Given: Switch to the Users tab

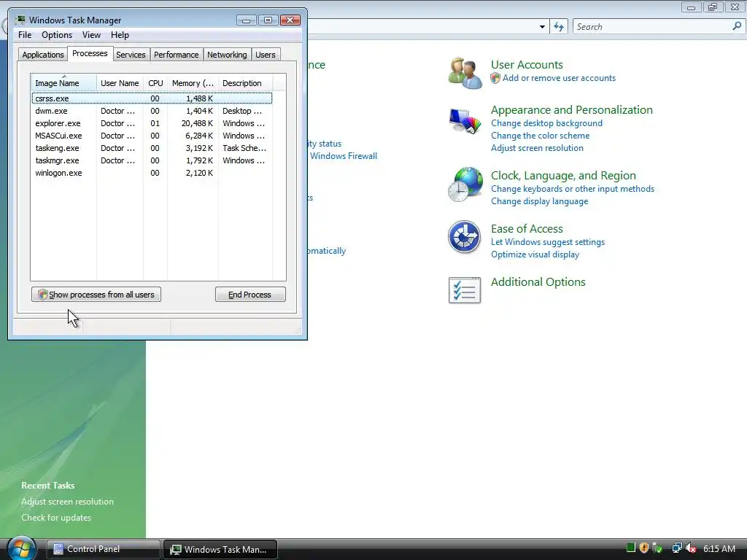Looking at the screenshot, I should coord(266,55).
